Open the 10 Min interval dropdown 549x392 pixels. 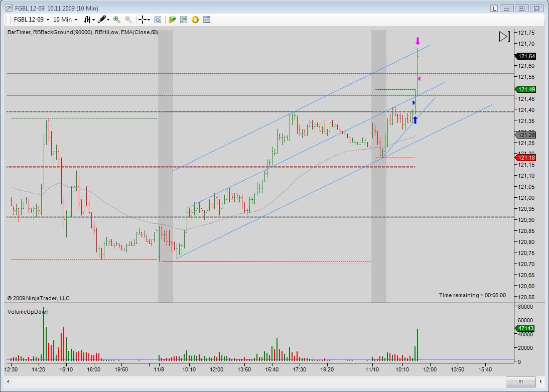pyautogui.click(x=65, y=20)
